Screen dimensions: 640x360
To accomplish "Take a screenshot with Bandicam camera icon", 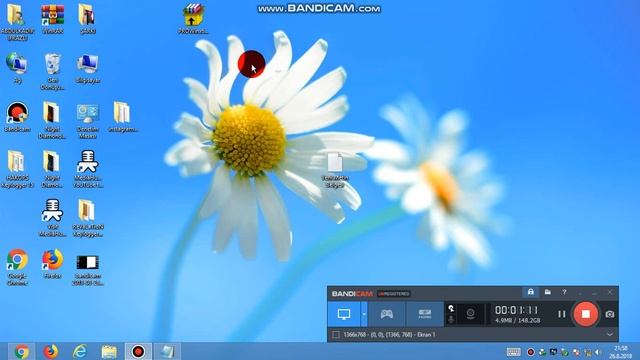I will [x=610, y=314].
